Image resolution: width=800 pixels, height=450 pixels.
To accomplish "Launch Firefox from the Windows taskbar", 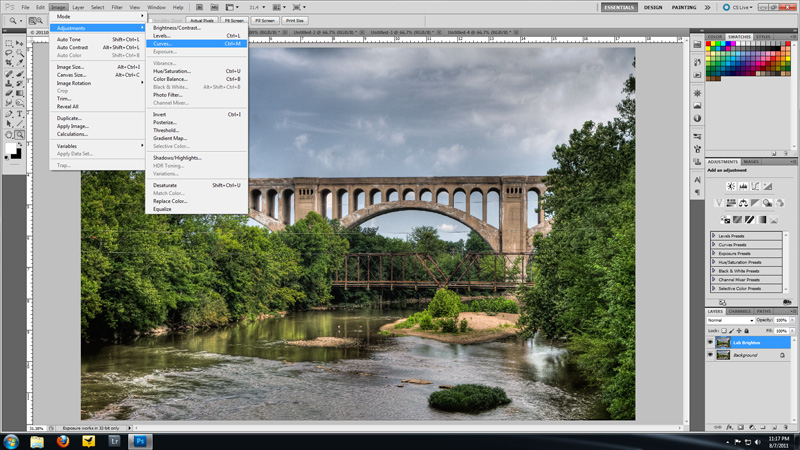I will (63, 441).
